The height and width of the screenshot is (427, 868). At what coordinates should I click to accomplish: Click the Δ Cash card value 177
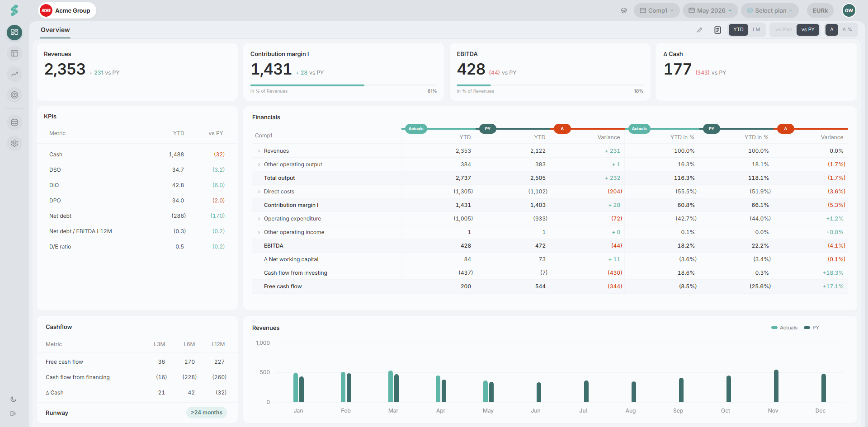tap(677, 69)
